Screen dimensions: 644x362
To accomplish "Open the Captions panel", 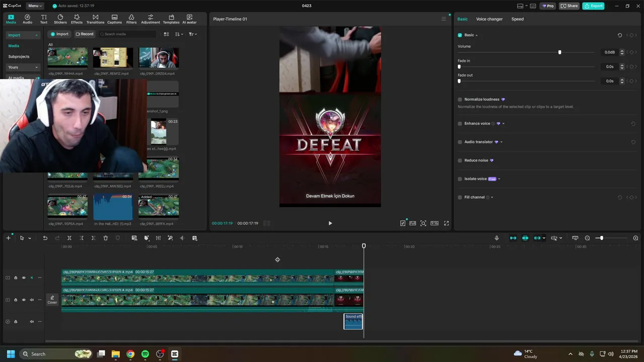I will pyautogui.click(x=114, y=19).
